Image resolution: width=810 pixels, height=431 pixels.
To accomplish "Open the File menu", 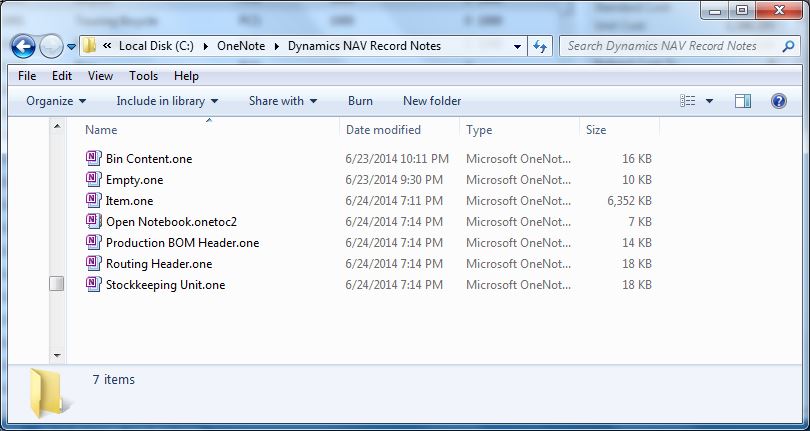I will coord(27,76).
